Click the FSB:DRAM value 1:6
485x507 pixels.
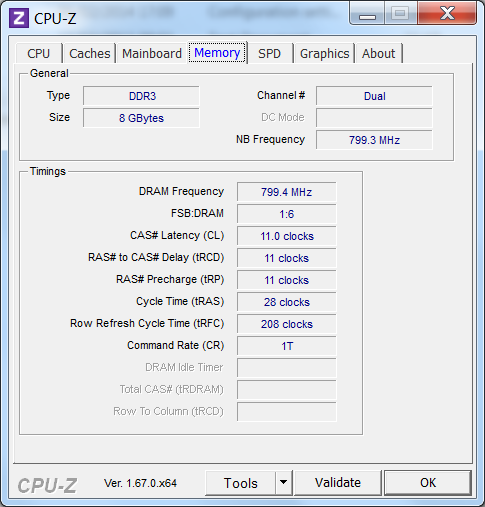click(287, 214)
